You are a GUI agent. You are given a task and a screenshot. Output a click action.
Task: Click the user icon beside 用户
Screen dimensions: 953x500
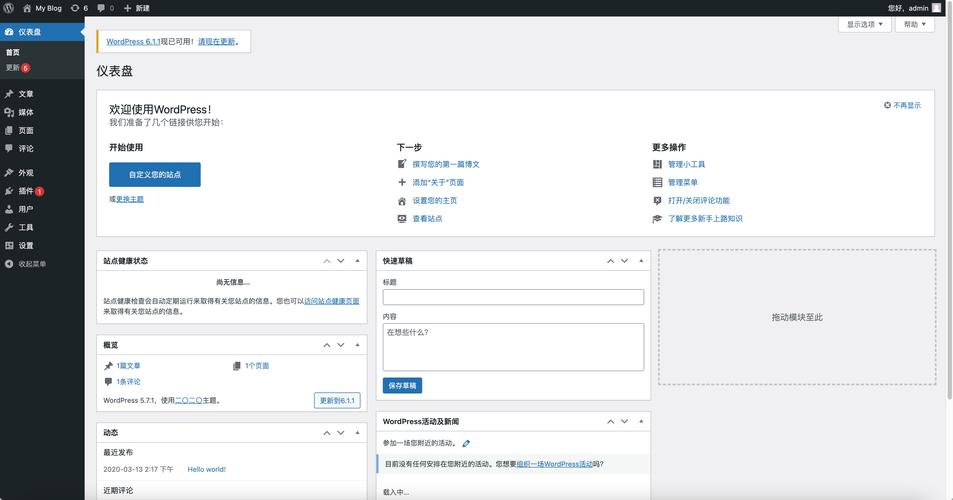pyautogui.click(x=9, y=209)
